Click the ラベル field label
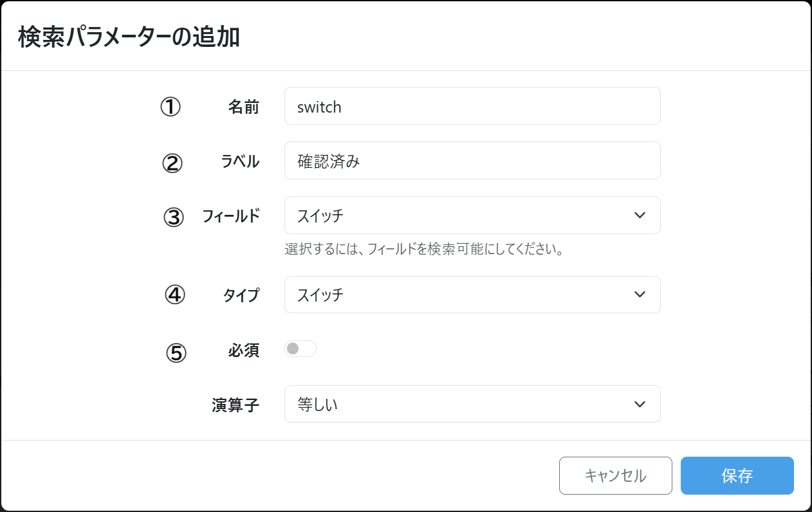 (240, 161)
